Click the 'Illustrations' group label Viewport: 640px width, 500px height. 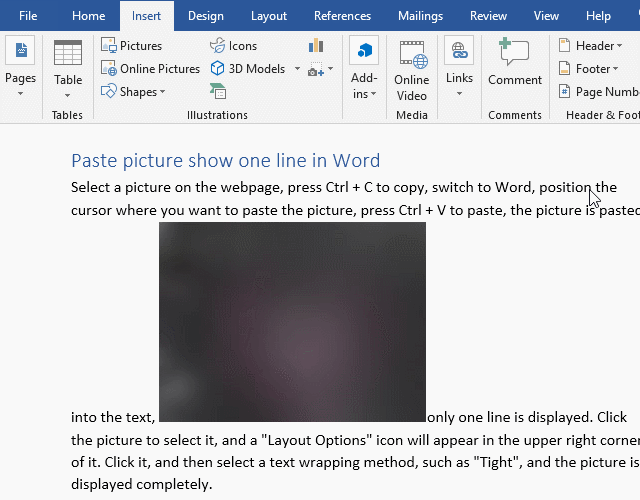pyautogui.click(x=217, y=115)
